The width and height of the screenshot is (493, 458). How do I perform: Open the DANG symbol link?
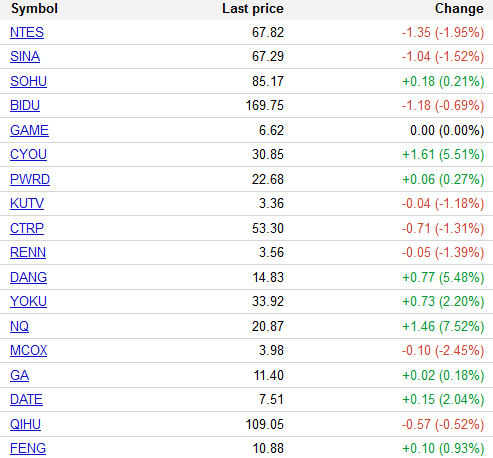click(x=28, y=277)
